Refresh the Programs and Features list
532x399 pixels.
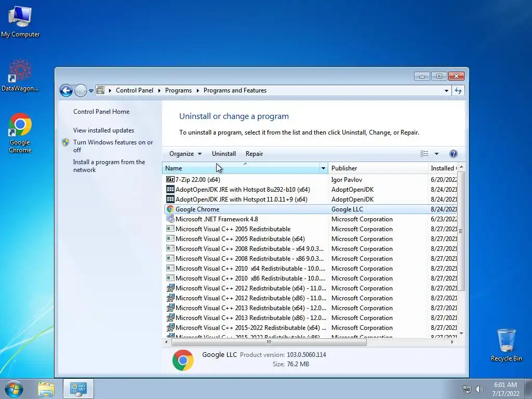(x=458, y=90)
